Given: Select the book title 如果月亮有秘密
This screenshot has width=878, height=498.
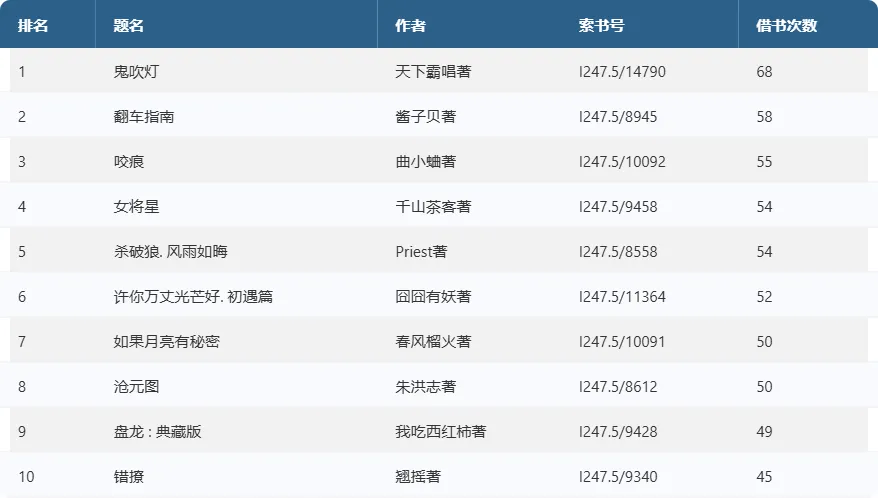Looking at the screenshot, I should point(167,342).
